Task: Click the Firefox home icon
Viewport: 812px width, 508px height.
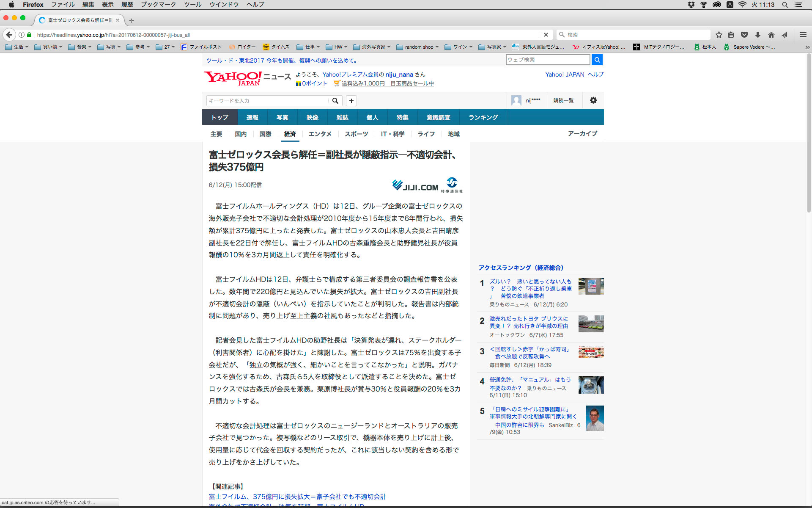Action: pyautogui.click(x=771, y=35)
